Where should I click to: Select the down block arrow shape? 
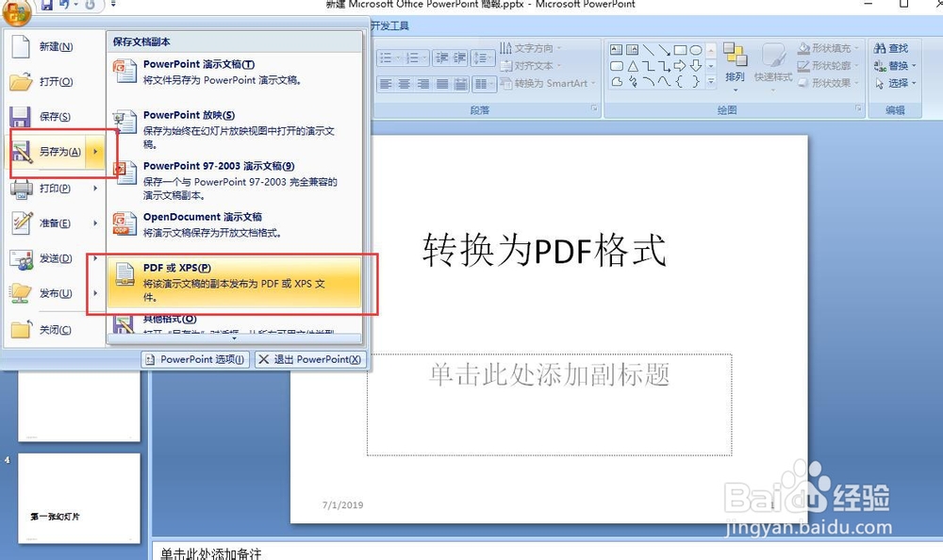tap(696, 66)
